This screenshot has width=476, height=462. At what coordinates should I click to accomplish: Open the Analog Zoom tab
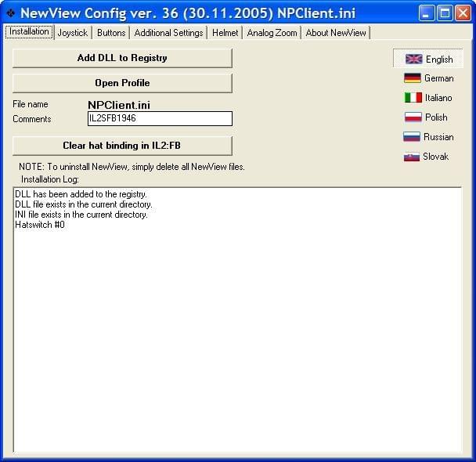click(x=272, y=33)
